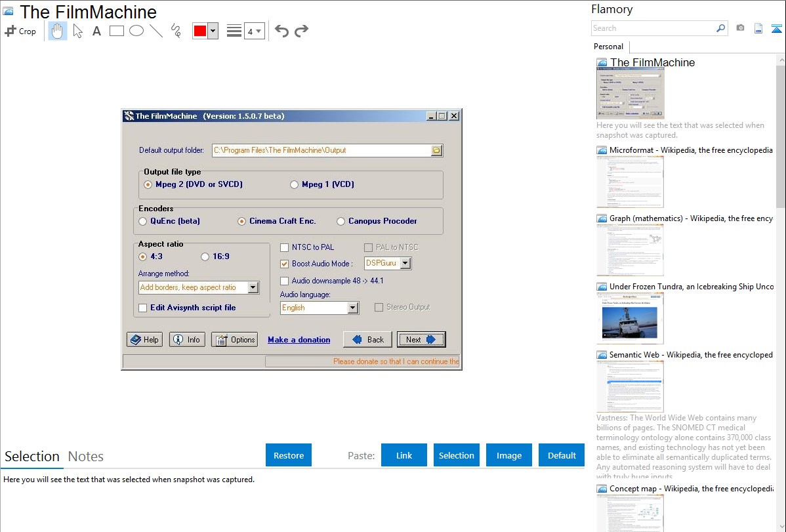Screen dimensions: 786x532
Task: Redo the last undone action
Action: click(301, 31)
